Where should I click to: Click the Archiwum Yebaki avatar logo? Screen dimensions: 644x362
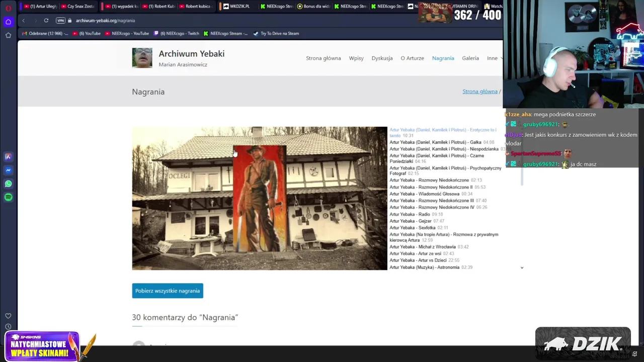(x=142, y=58)
